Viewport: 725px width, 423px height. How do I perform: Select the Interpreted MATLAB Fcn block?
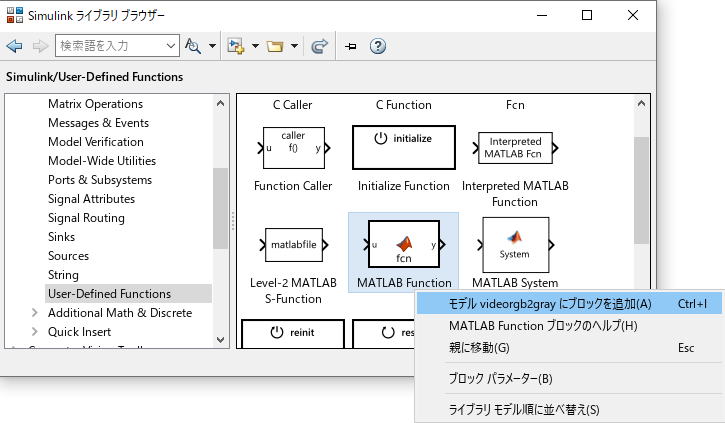pos(515,148)
